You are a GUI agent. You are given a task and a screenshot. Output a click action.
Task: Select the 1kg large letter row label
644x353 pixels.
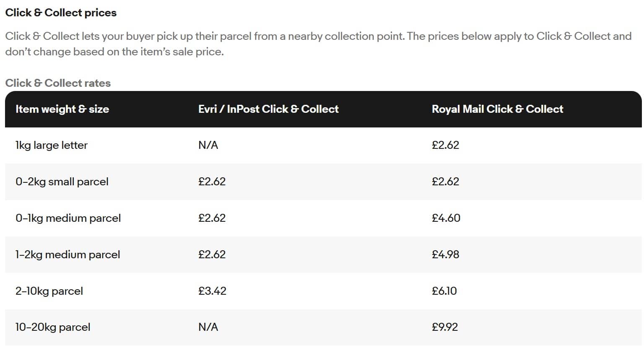(x=52, y=145)
